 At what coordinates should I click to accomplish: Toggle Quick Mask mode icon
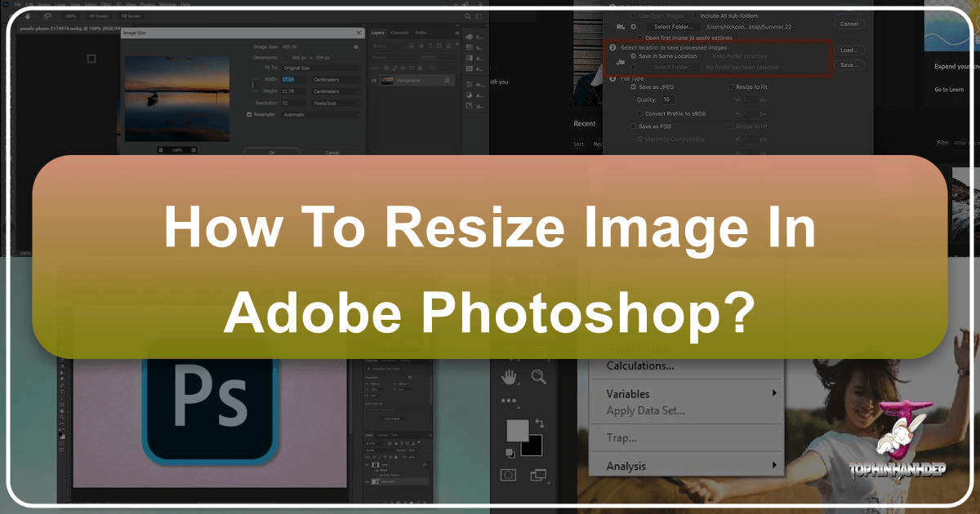pyautogui.click(x=509, y=474)
